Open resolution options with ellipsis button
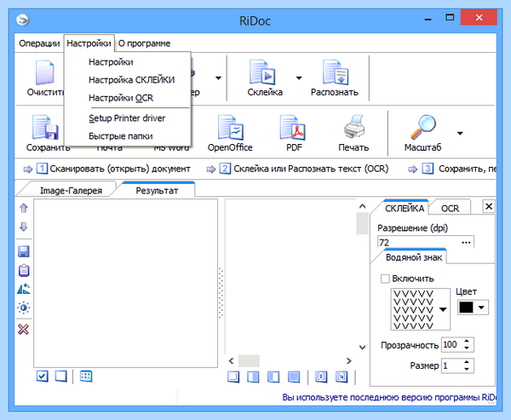Screen dimensions: 511x420 466,243
